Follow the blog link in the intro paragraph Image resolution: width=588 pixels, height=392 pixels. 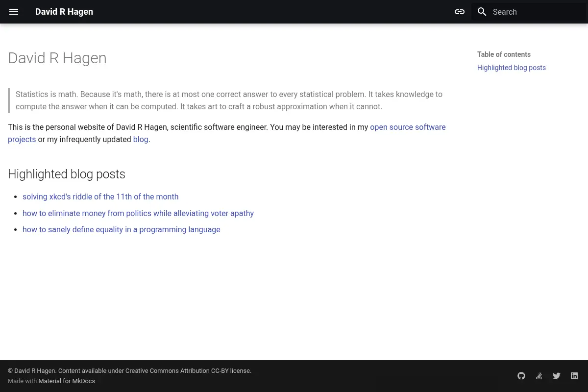(141, 139)
